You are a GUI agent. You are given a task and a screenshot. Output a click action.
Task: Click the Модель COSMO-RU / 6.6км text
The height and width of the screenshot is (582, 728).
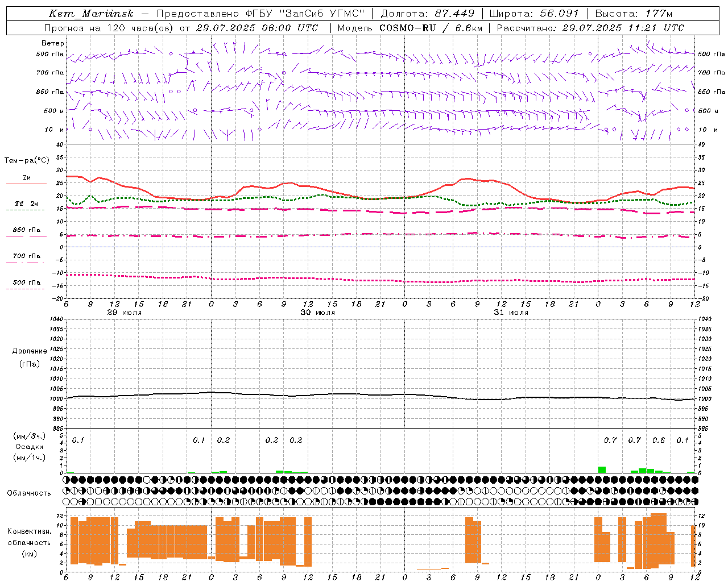[409, 28]
